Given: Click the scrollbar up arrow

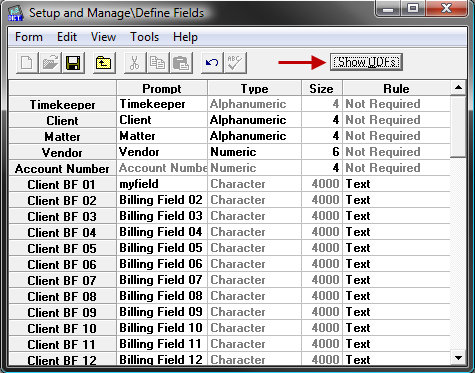Looking at the screenshot, I should (x=458, y=88).
